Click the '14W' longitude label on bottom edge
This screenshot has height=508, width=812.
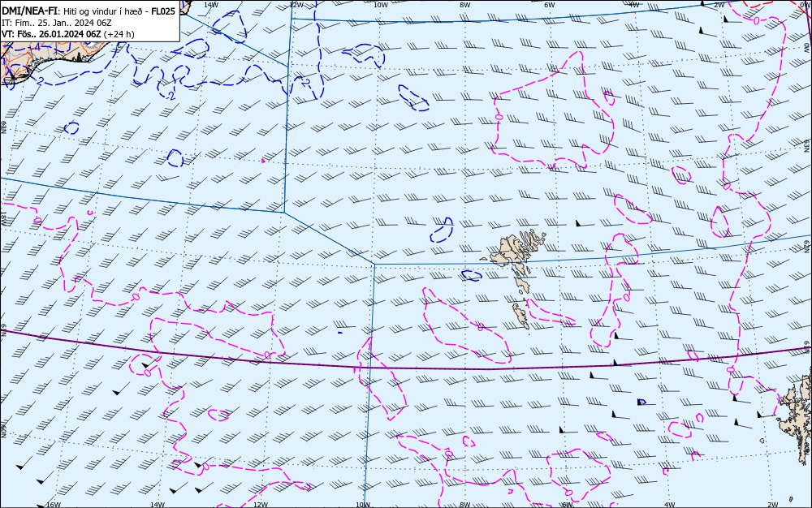click(x=157, y=505)
